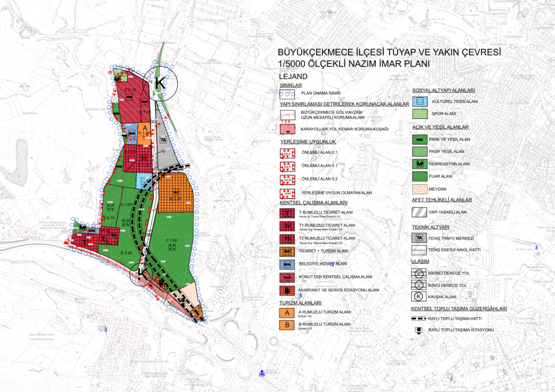Click the Kentsel Çalışma Alanları section heading
The image size is (555, 392).
(x=313, y=203)
